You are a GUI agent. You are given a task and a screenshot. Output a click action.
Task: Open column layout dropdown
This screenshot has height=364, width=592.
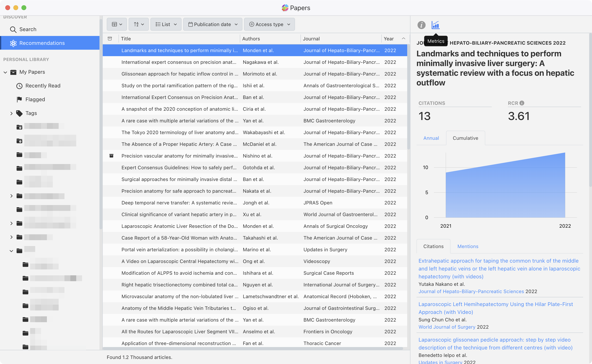point(117,24)
